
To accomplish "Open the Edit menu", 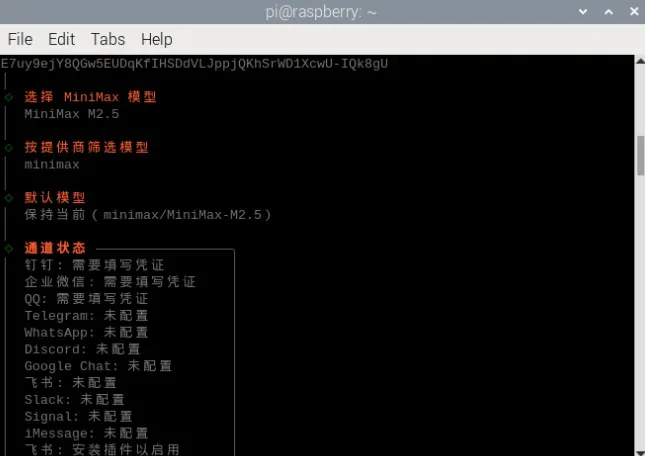I will (62, 39).
